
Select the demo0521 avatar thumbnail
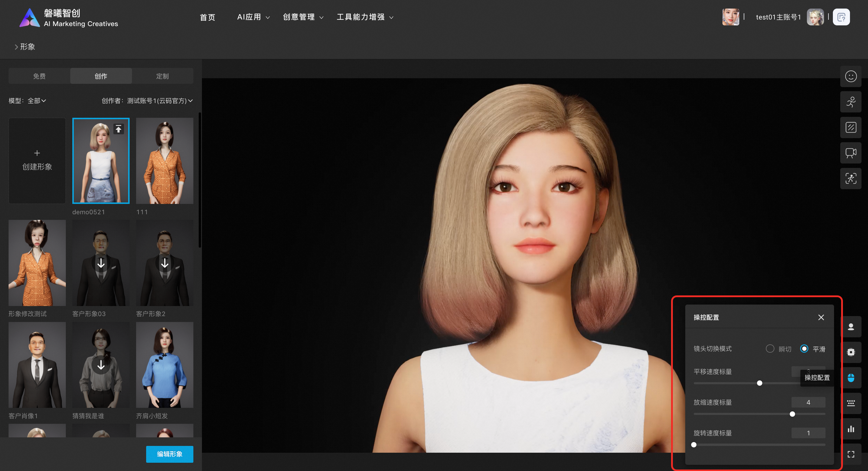click(101, 161)
